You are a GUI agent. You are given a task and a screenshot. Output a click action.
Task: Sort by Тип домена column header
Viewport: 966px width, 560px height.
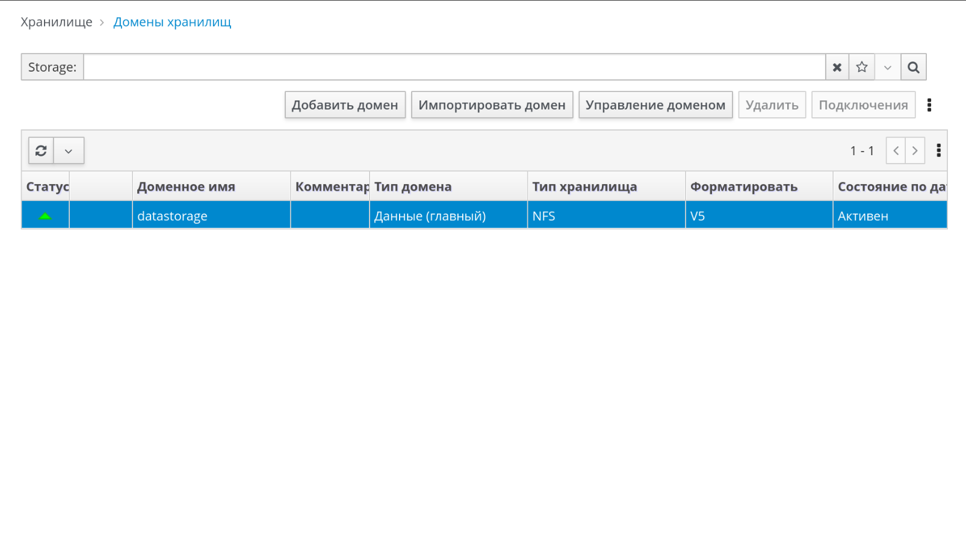413,187
